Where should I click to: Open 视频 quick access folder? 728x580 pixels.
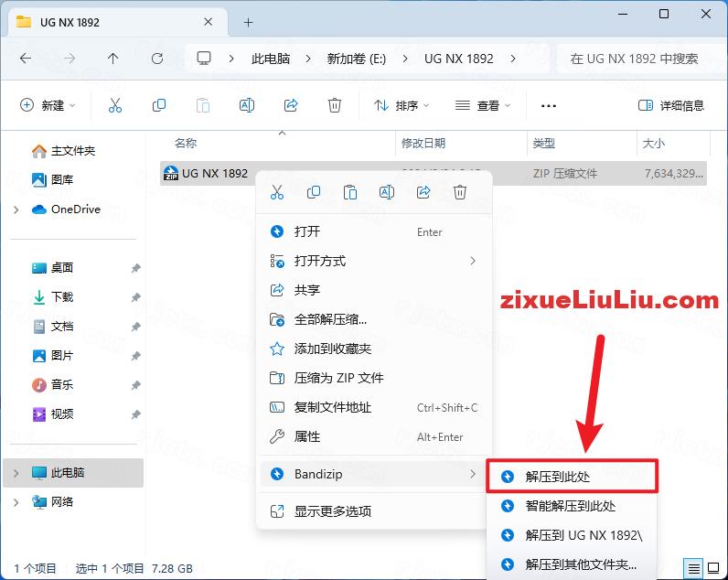(x=52, y=414)
